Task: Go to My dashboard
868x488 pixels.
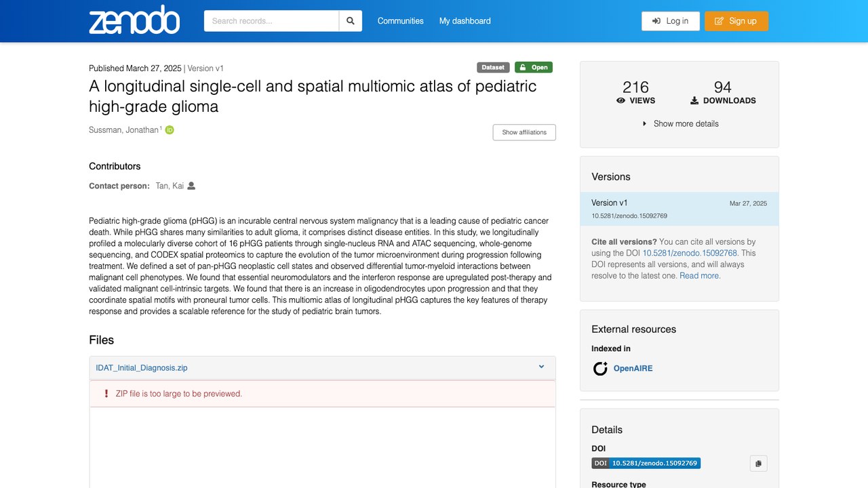Action: tap(465, 21)
